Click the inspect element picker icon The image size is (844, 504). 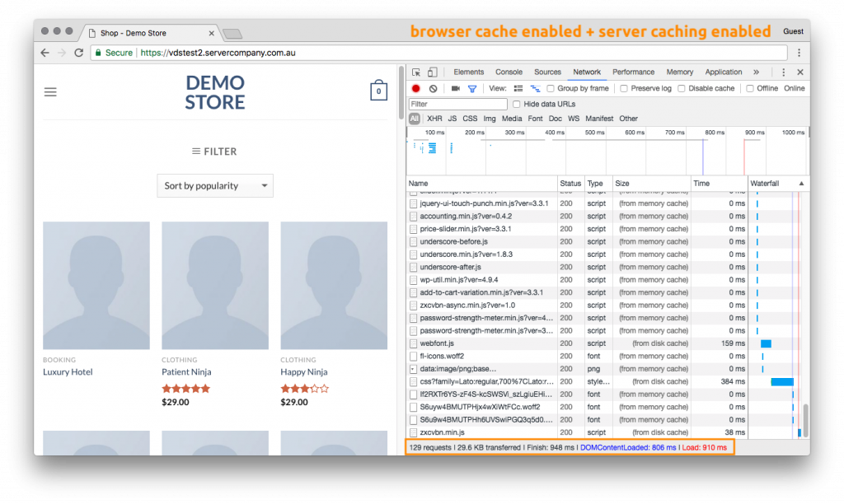416,72
